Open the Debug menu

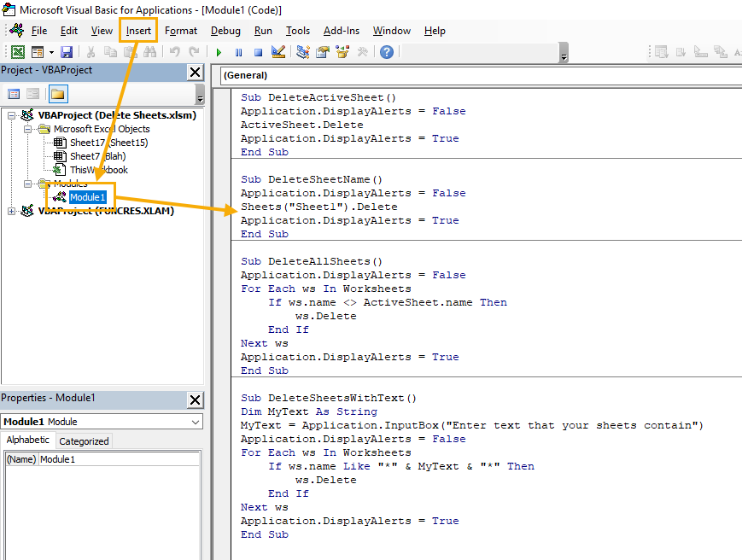(225, 31)
